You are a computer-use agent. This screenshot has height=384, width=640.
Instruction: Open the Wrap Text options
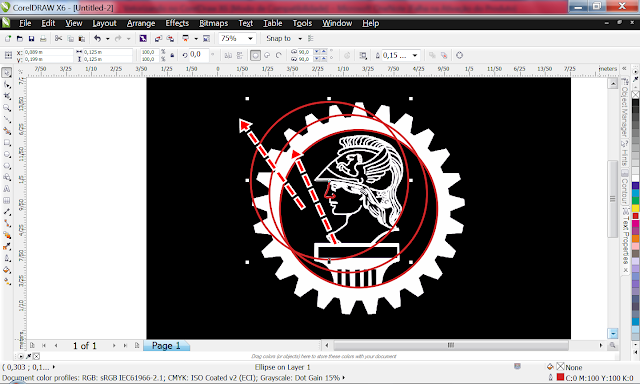pos(362,55)
